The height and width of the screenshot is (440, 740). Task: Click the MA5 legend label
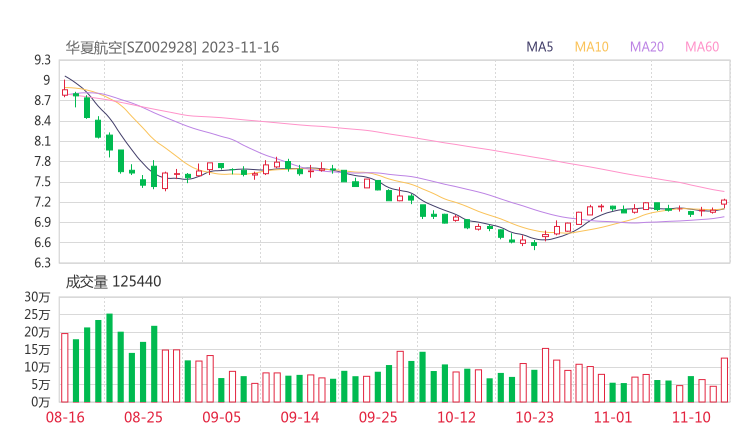539,47
